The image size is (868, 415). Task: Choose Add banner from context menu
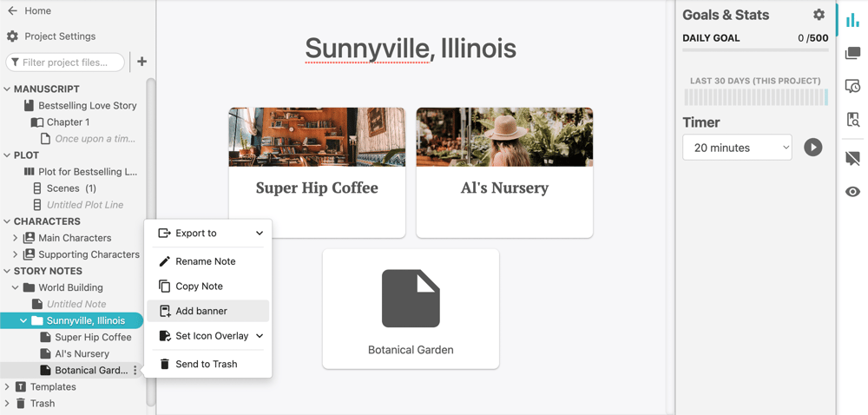click(x=208, y=311)
